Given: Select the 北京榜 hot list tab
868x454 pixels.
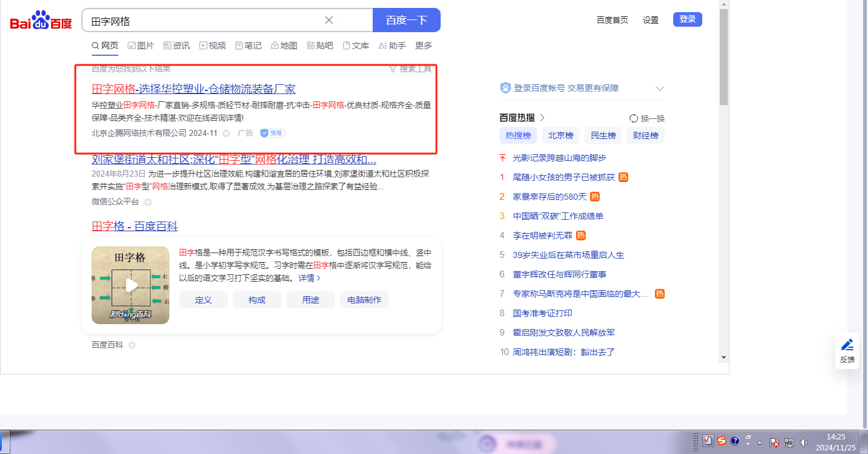Looking at the screenshot, I should coord(560,135).
